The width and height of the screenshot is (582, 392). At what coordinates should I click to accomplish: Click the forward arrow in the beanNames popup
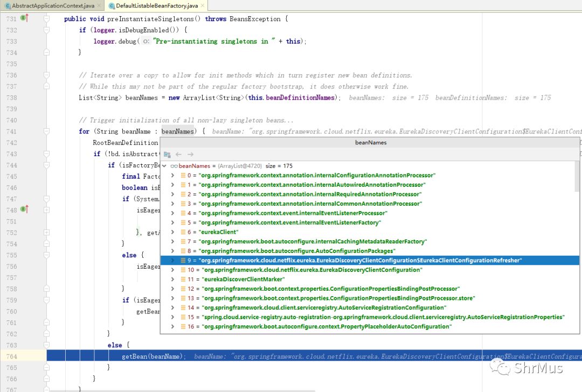tap(190, 155)
